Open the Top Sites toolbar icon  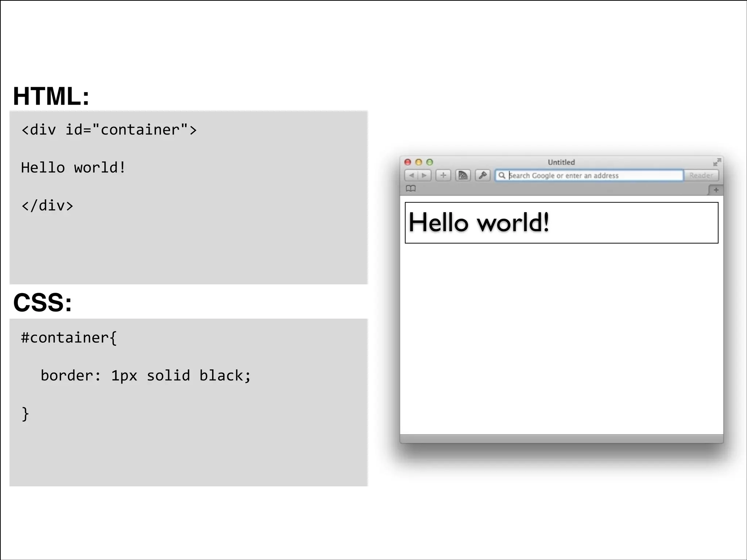click(463, 175)
